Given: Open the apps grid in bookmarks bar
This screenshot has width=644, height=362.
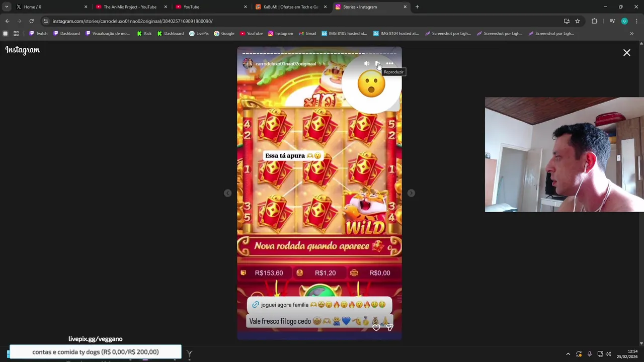Looking at the screenshot, I should [x=16, y=34].
